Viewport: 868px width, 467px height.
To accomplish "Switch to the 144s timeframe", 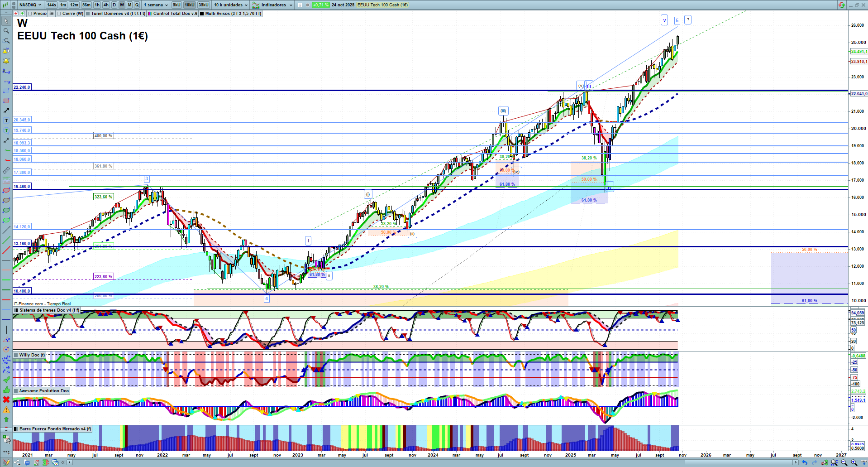I will point(52,5).
